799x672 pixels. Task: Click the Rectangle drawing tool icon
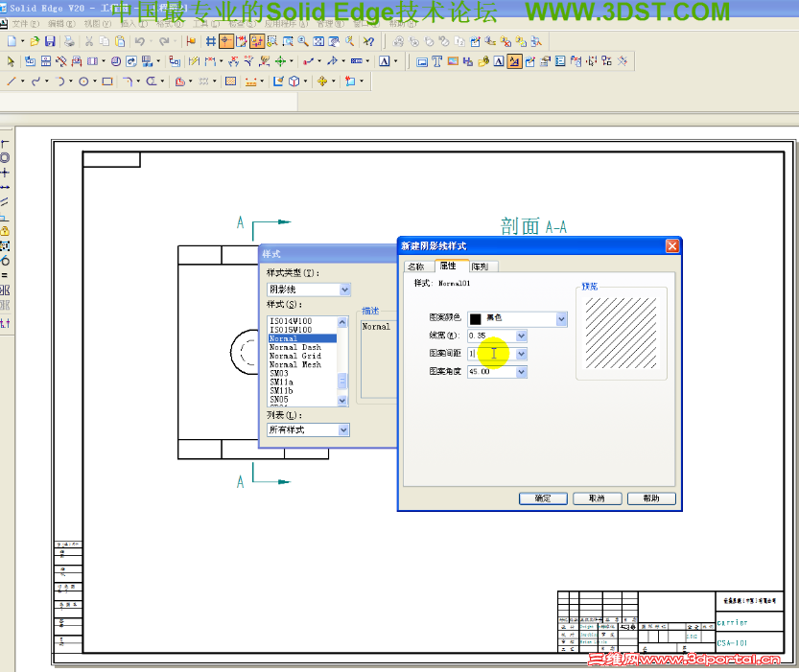tap(107, 81)
